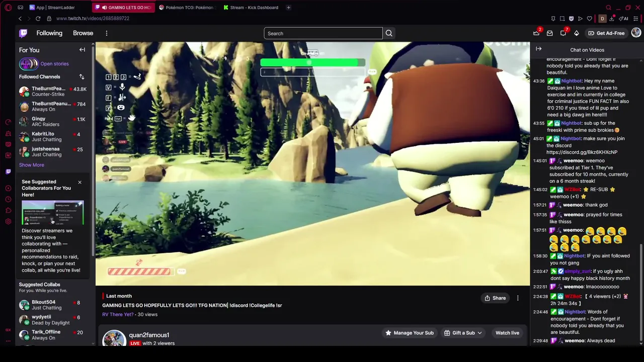Open the Whispers chat bubble icon
The width and height of the screenshot is (644, 362).
[563, 33]
